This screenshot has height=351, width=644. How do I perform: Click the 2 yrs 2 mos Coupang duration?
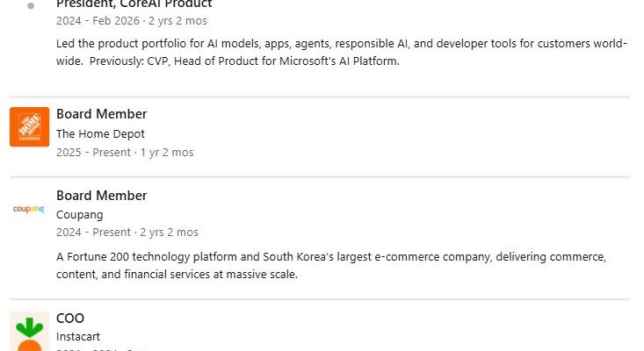pyautogui.click(x=169, y=233)
